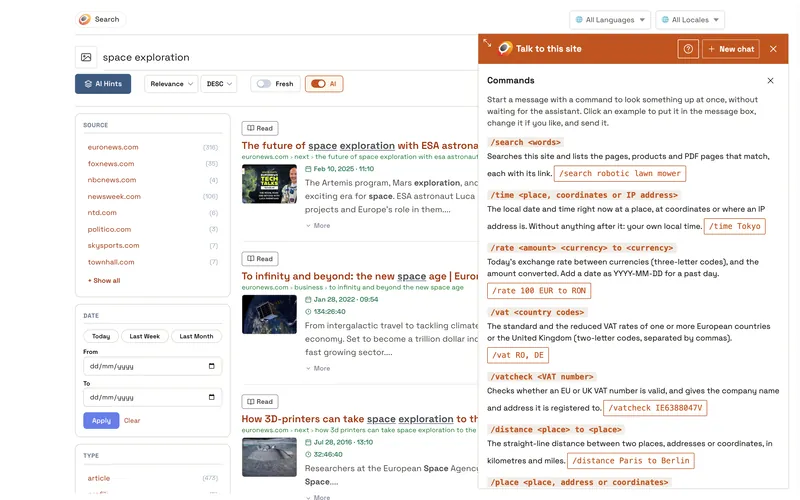Close the Talk to this site panel
The image size is (800, 500).
pos(773,49)
